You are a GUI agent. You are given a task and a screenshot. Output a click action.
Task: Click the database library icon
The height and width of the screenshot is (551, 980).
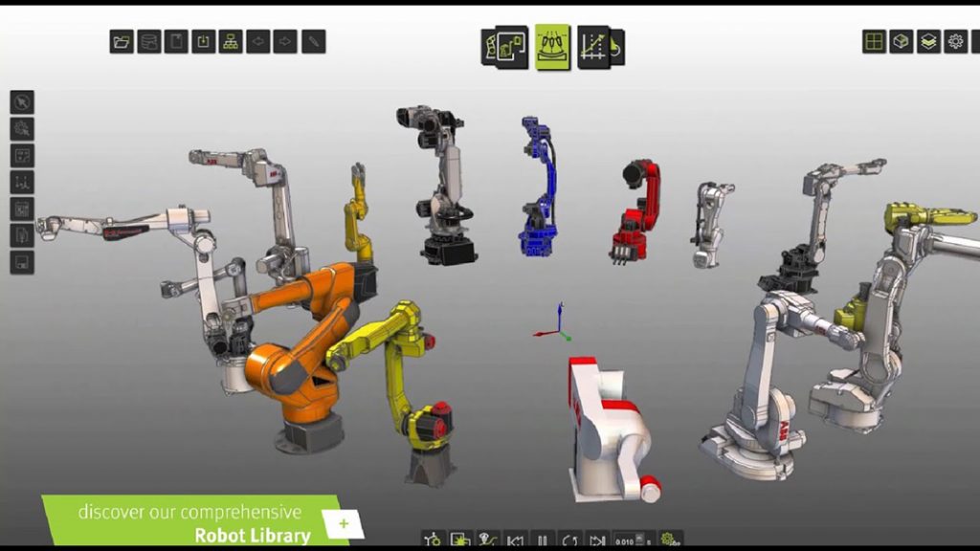(x=148, y=42)
